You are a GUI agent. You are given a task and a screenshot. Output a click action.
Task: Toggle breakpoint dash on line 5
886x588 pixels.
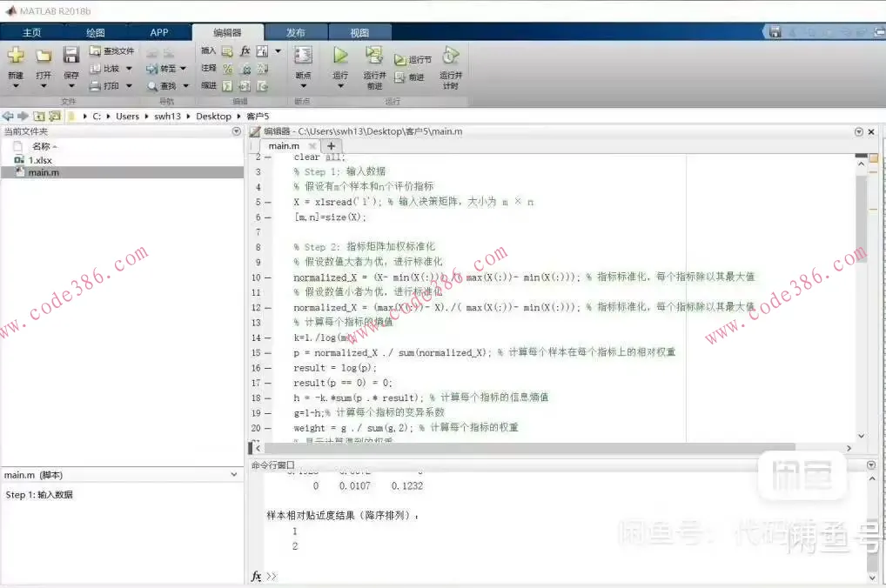(x=268, y=202)
